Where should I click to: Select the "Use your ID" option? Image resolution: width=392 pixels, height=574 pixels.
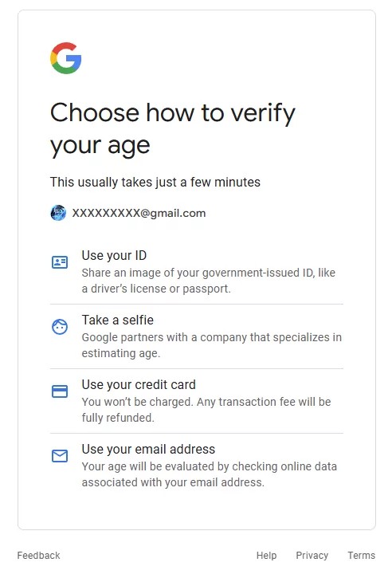pos(197,272)
